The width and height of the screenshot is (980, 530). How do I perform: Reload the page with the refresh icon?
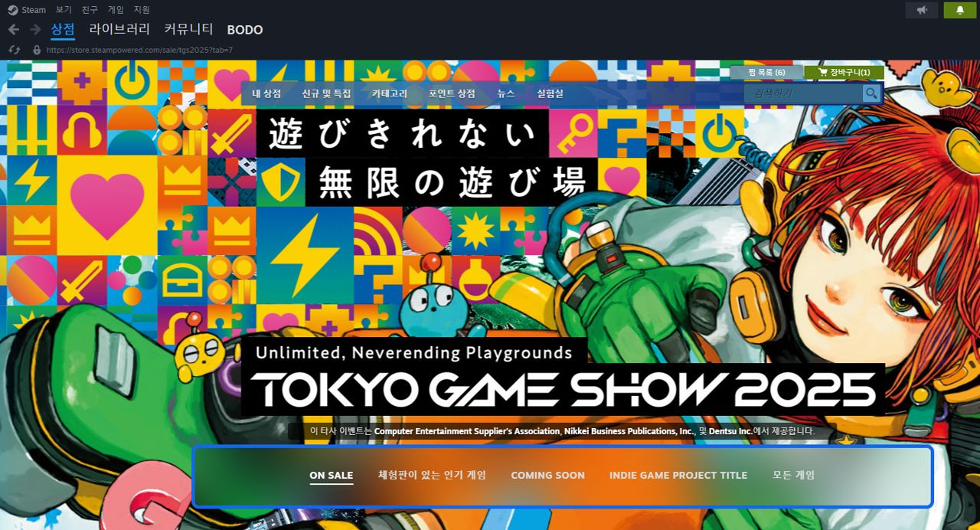(14, 50)
